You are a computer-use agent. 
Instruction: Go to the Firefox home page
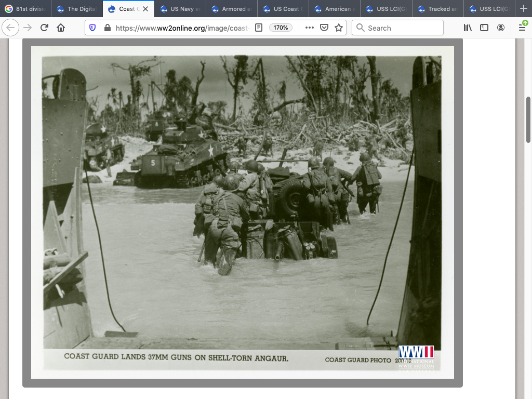coord(61,28)
